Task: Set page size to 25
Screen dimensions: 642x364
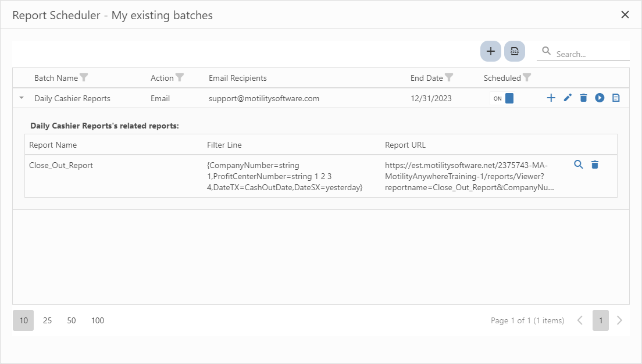Action: pyautogui.click(x=48, y=320)
